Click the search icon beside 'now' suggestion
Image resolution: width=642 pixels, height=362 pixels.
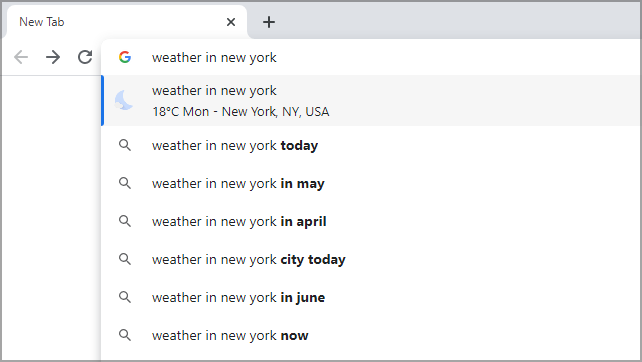[x=125, y=335]
